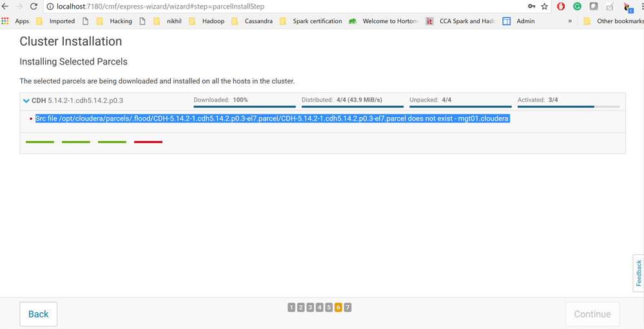Open the Imported bookmarks folder

pyautogui.click(x=55, y=21)
